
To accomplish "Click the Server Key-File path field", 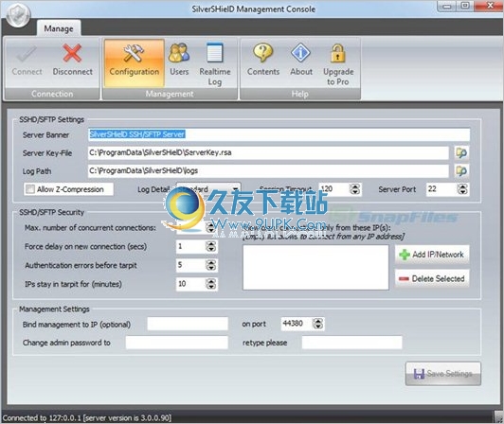I will point(268,153).
